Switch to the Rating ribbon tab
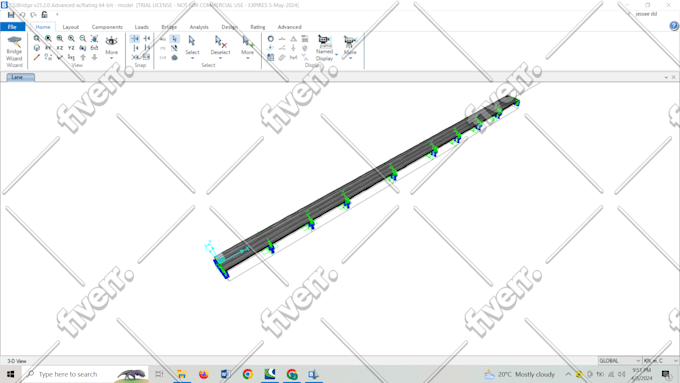 pos(258,27)
